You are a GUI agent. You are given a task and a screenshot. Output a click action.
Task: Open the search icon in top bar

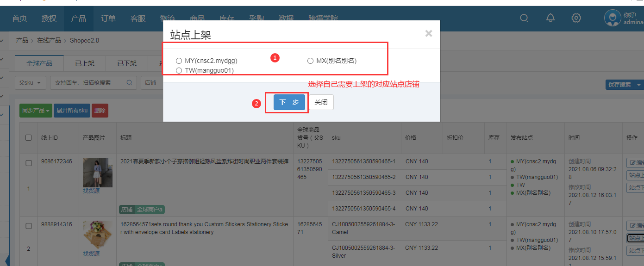point(524,19)
